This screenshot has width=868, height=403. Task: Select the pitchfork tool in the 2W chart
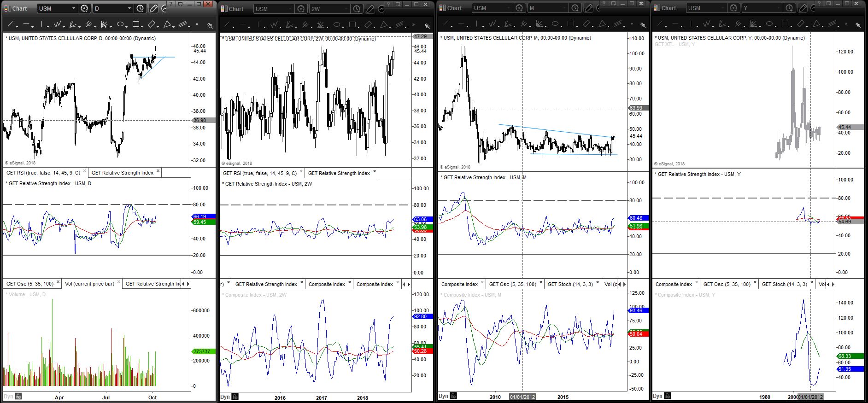(x=305, y=25)
